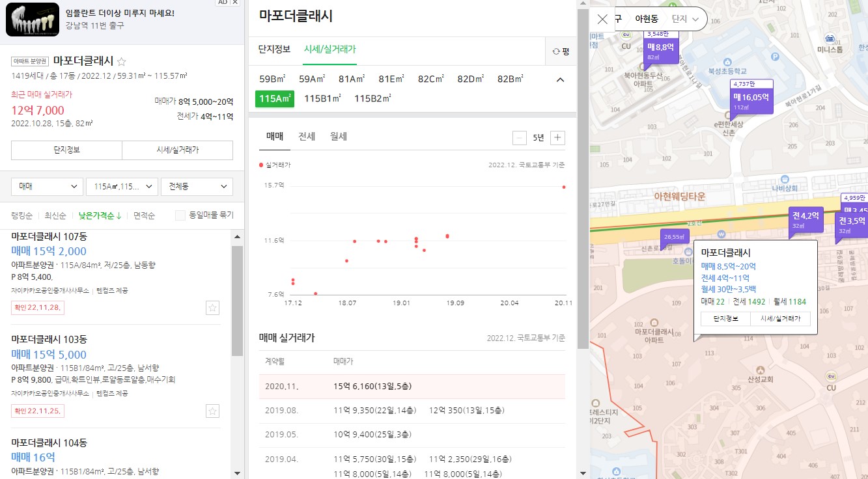
Task: Select area type 81A㎡
Action: (x=352, y=79)
